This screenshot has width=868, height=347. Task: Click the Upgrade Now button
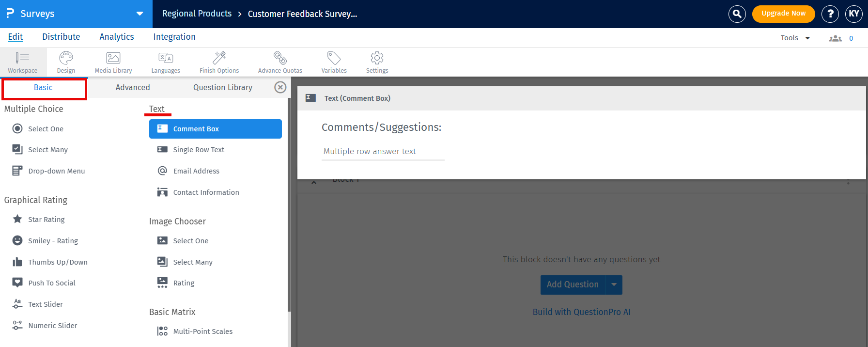pyautogui.click(x=783, y=14)
